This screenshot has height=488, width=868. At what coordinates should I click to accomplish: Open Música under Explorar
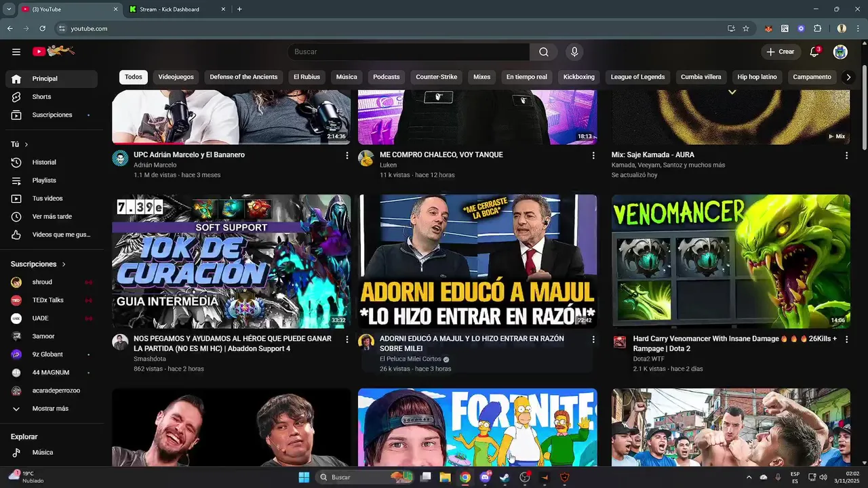[x=52, y=452]
